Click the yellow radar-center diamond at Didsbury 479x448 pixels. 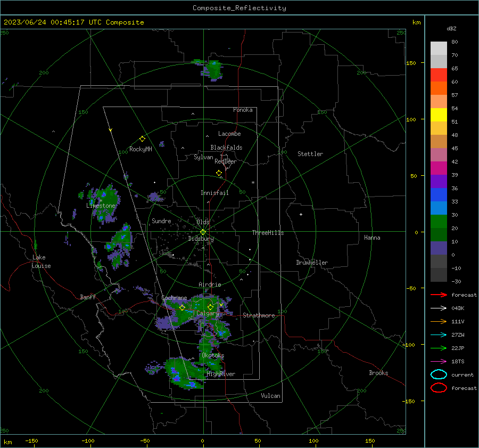coord(203,232)
